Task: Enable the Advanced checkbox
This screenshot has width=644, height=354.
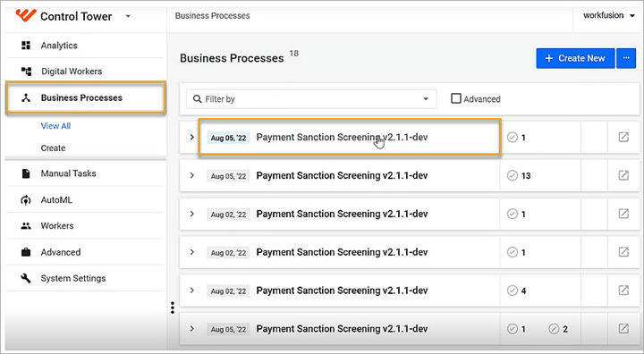Action: 456,98
